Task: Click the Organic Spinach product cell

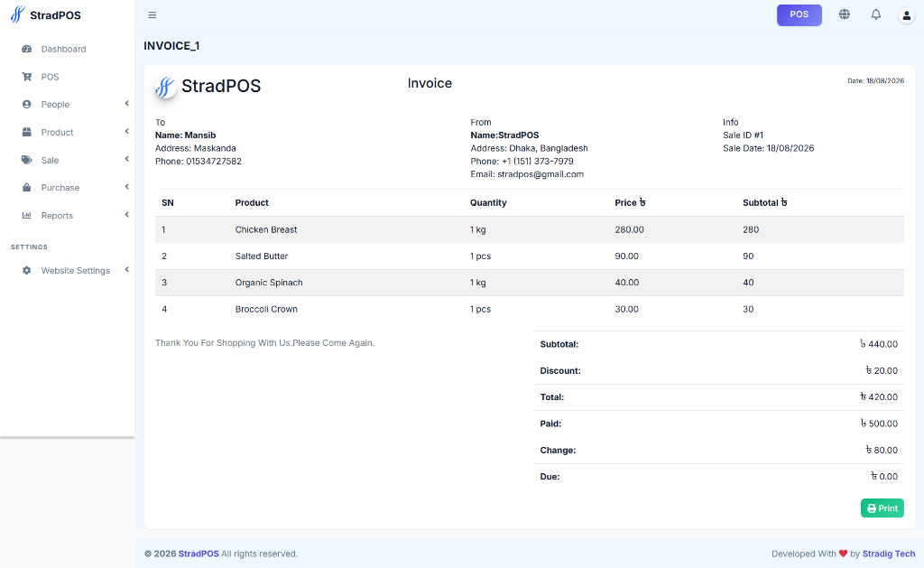Action: click(x=269, y=283)
